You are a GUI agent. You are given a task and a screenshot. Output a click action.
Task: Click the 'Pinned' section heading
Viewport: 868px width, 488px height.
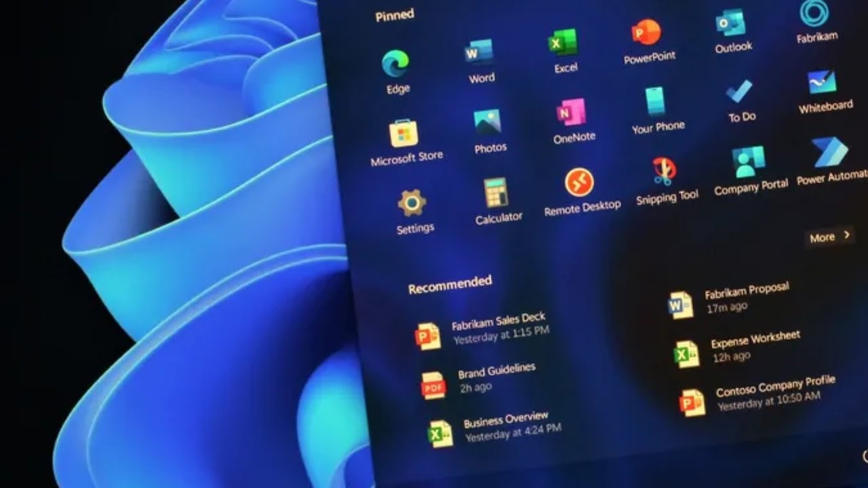[395, 15]
